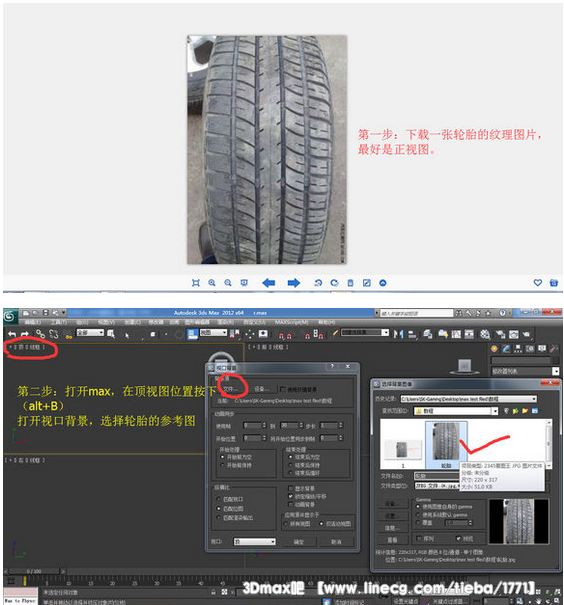Delete the image with trash icon
Viewport: 564px width, 605px height.
tap(350, 283)
